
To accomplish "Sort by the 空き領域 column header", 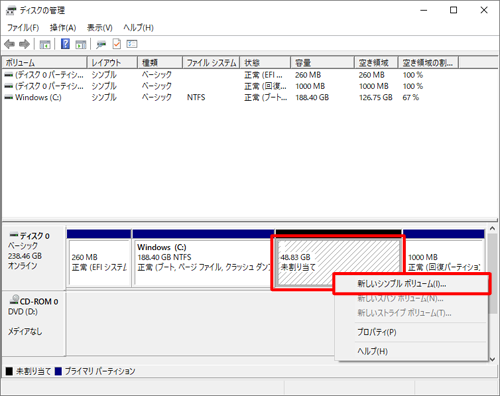I will point(376,63).
